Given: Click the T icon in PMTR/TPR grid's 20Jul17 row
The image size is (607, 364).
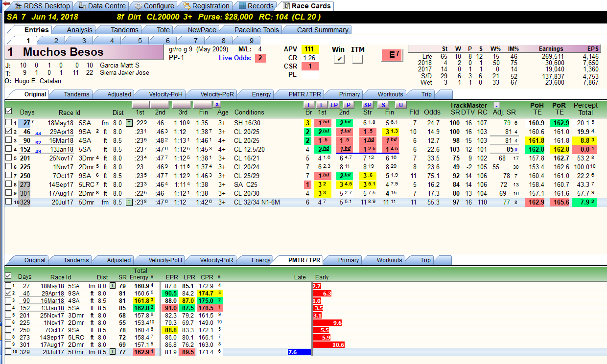Looking at the screenshot, I should pyautogui.click(x=113, y=352).
